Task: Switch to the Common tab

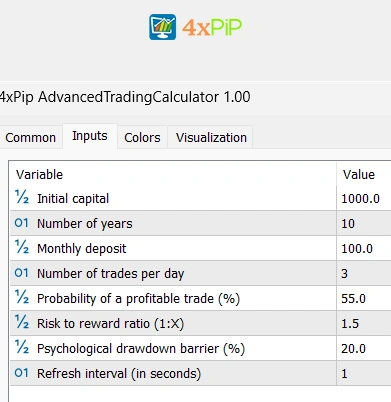Action: point(31,137)
